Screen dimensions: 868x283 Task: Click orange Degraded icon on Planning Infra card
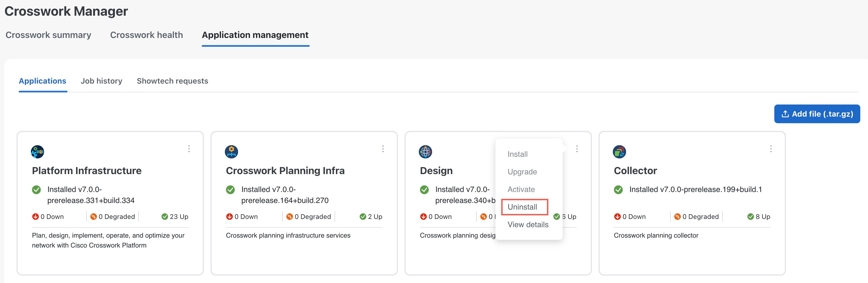click(x=289, y=217)
